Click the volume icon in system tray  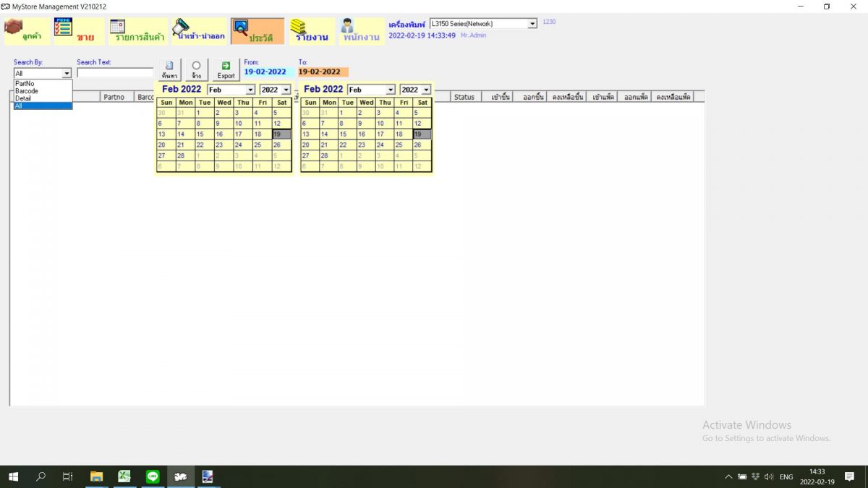click(768, 477)
